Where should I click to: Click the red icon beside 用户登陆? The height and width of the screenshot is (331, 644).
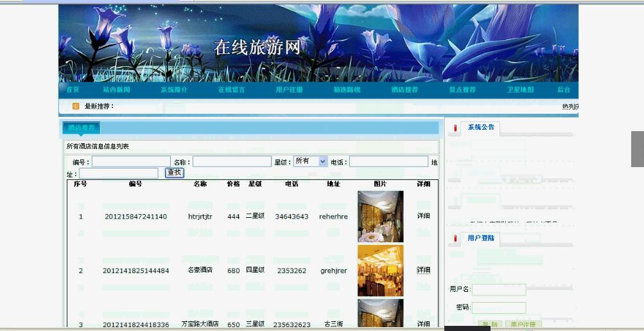tap(455, 238)
